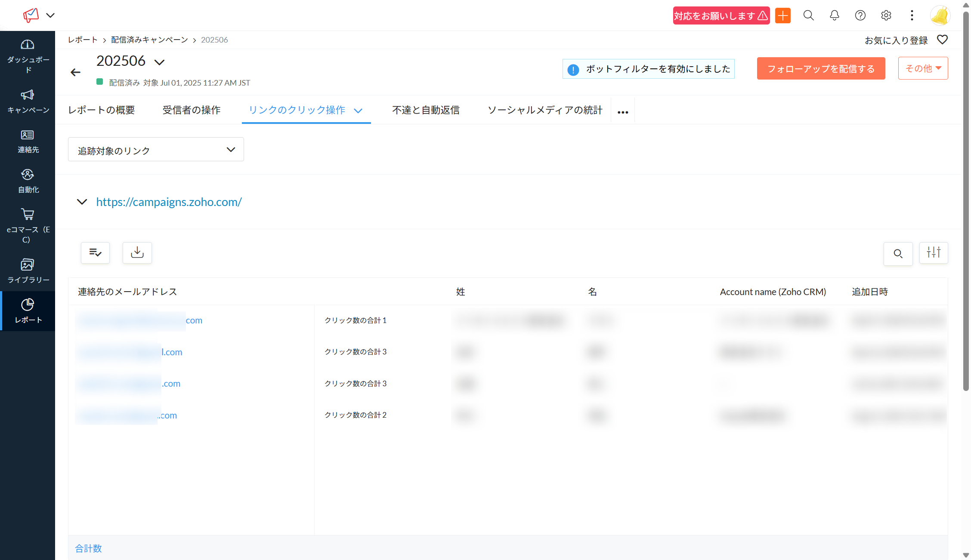Open the その他 dropdown button
This screenshot has height=560, width=971.
923,68
